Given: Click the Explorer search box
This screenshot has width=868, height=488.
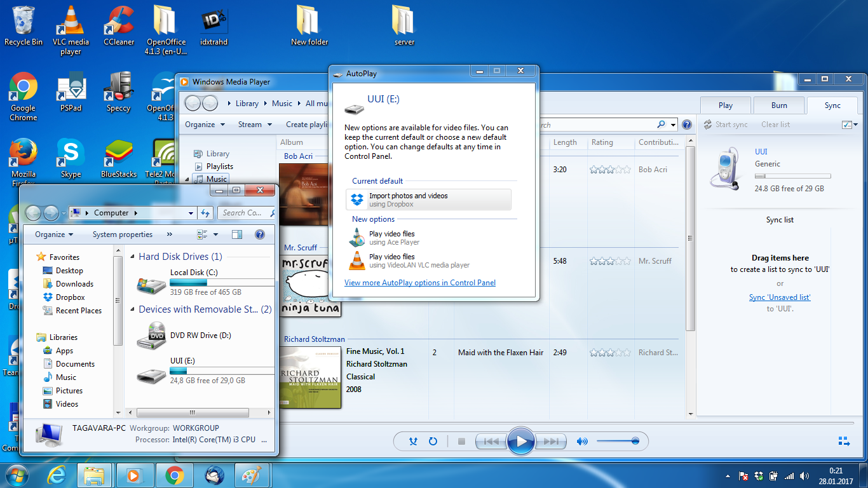Looking at the screenshot, I should tap(247, 213).
